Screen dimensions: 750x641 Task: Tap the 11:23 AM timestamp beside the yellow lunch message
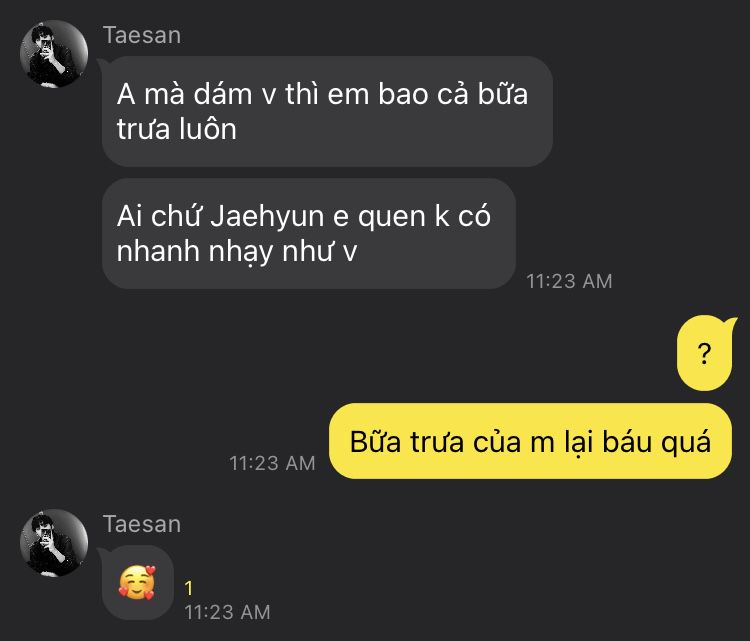click(272, 463)
